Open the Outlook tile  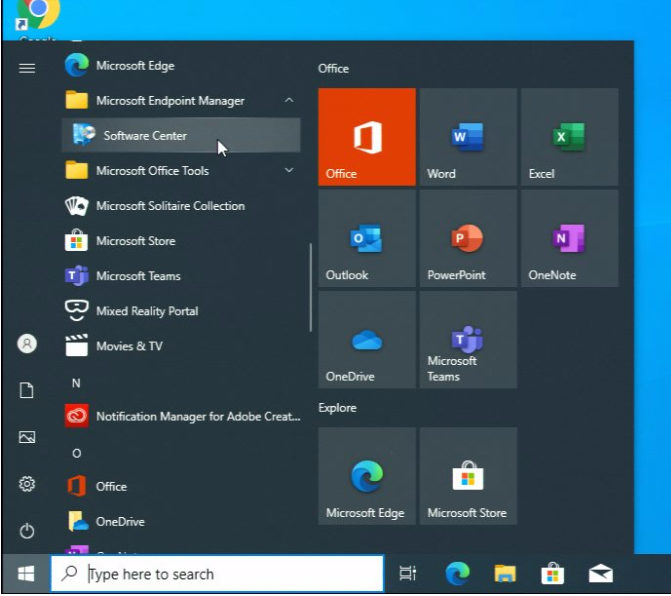coord(367,238)
